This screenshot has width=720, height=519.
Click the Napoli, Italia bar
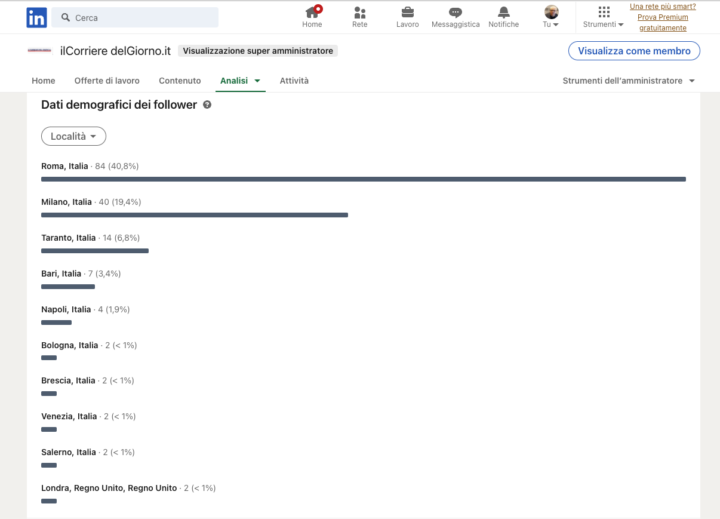coord(56,322)
